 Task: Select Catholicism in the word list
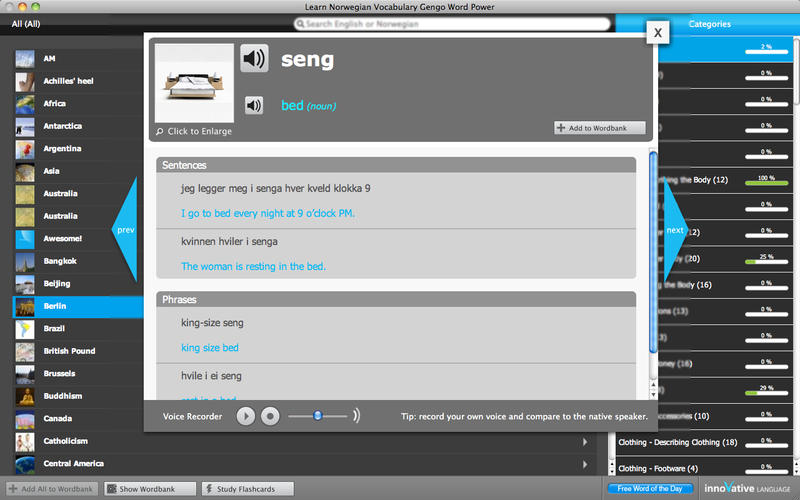(x=305, y=441)
